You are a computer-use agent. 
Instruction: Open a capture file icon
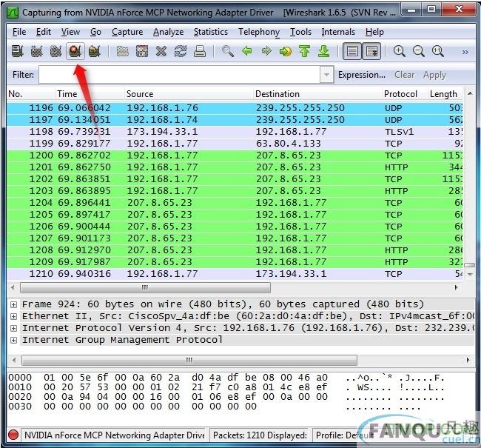122,51
